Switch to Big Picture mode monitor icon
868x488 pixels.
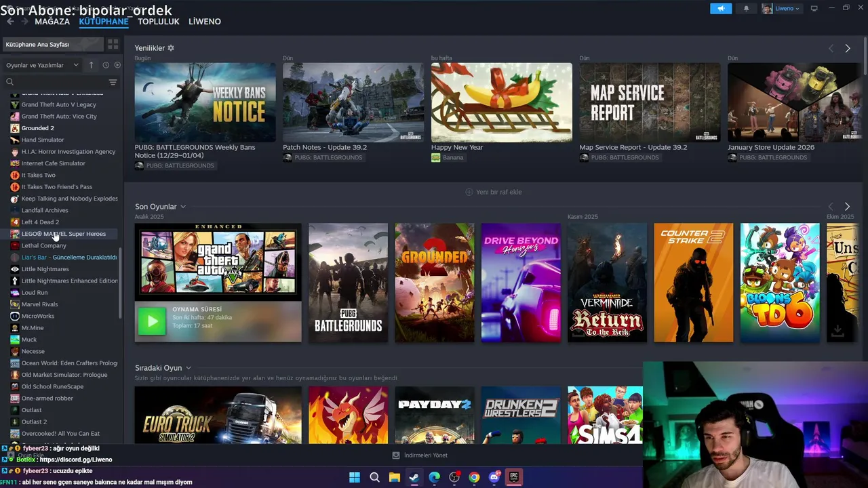[814, 9]
